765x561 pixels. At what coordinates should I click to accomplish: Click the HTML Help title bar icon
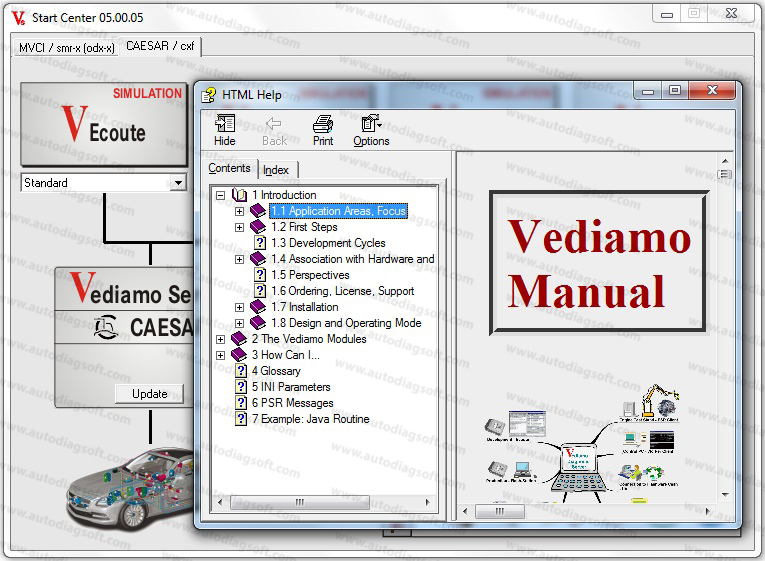click(209, 95)
